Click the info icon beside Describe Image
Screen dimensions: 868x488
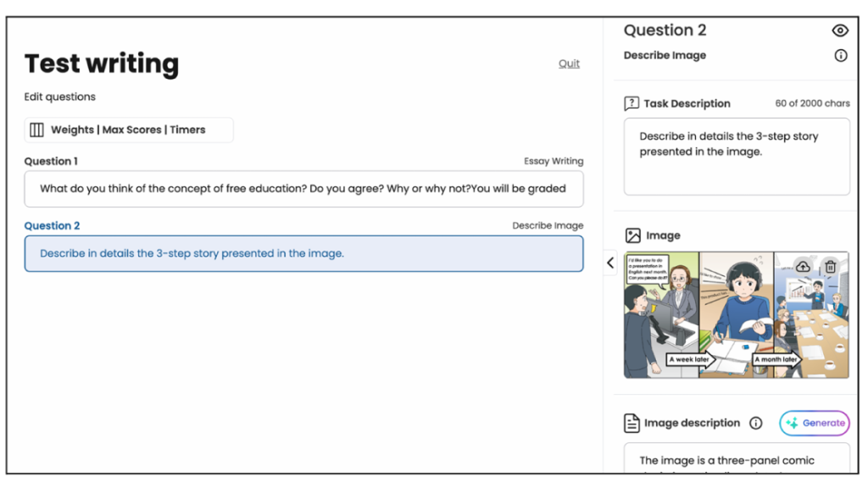coord(841,56)
